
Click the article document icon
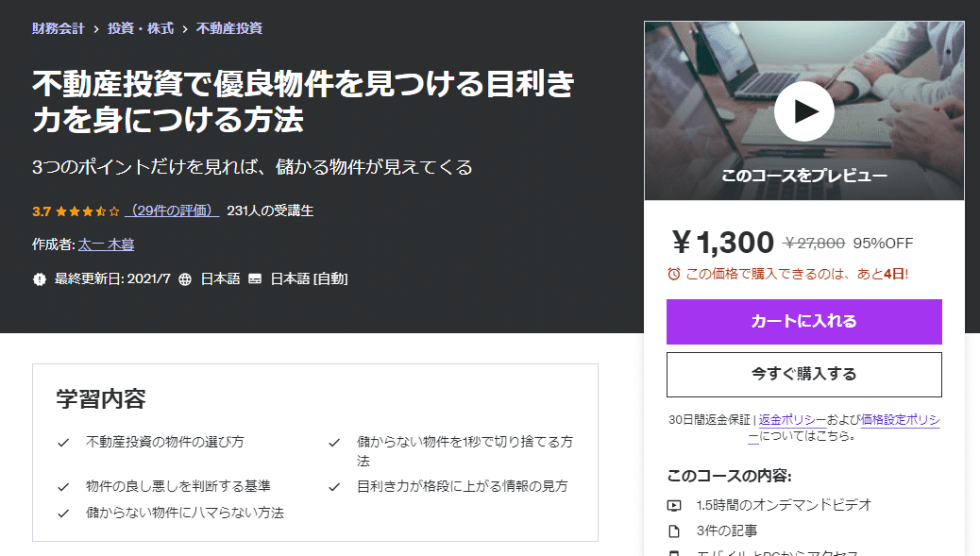click(x=674, y=531)
